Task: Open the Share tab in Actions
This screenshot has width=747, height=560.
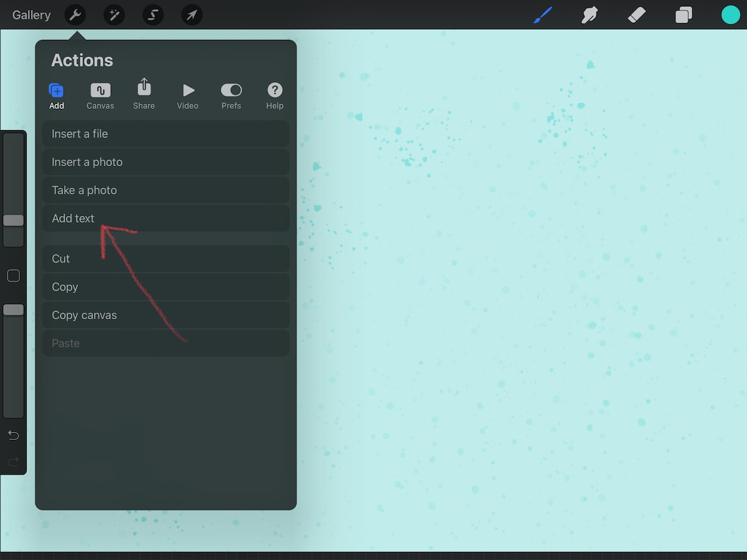Action: (144, 95)
